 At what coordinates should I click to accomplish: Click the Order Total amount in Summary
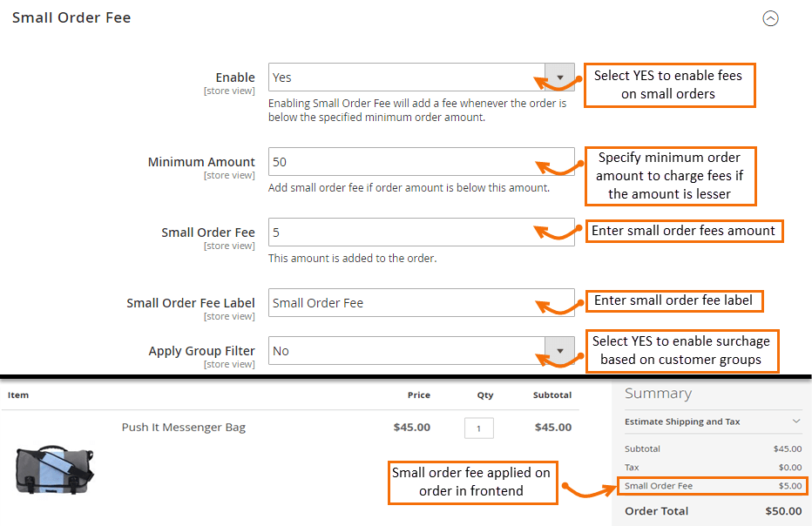(784, 511)
